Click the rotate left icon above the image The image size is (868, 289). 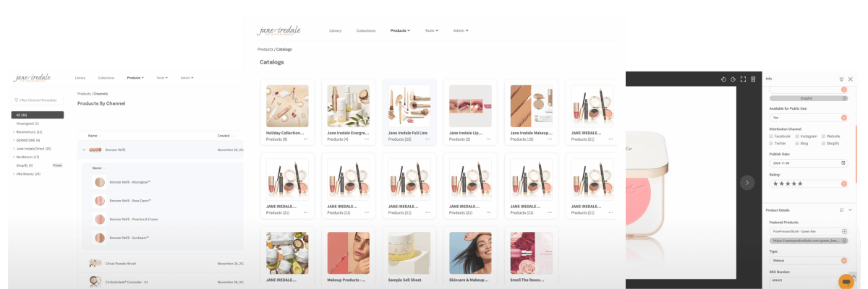pos(723,79)
